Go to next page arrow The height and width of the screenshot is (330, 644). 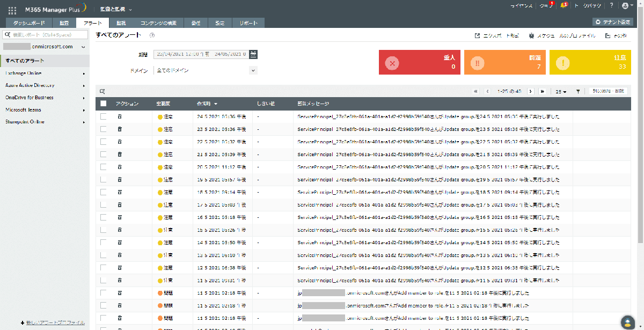click(531, 91)
